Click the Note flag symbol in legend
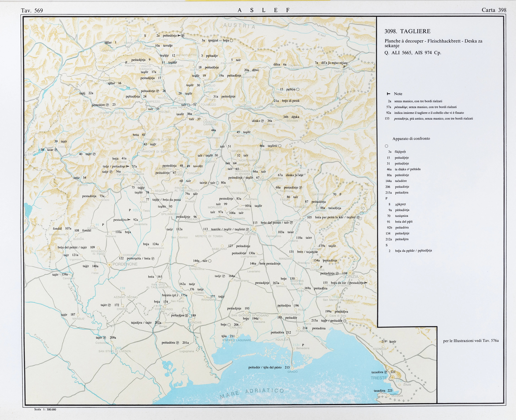This screenshot has width=516, height=420. 388,94
